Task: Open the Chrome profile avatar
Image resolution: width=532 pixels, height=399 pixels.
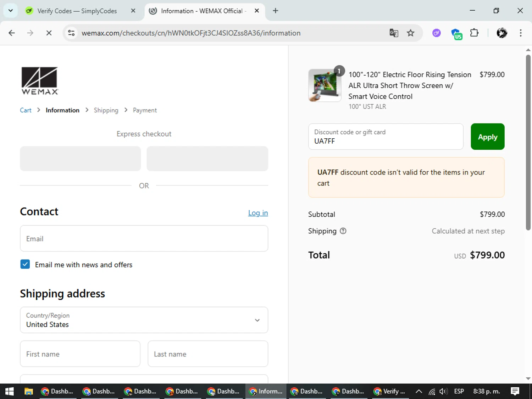Action: [502, 33]
